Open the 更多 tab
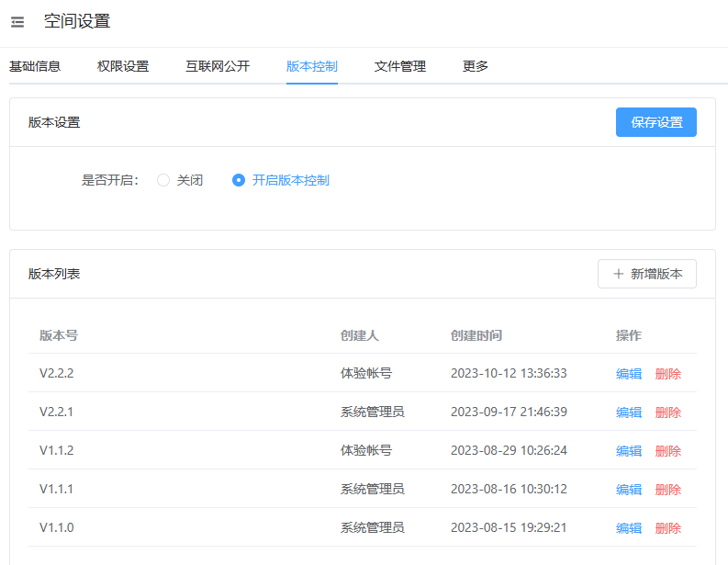The height and width of the screenshot is (565, 728). point(476,66)
